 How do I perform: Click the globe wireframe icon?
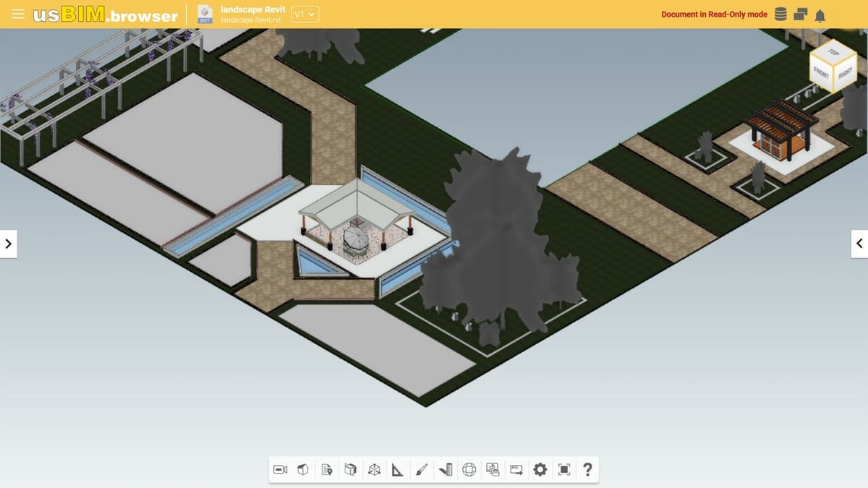tap(469, 470)
